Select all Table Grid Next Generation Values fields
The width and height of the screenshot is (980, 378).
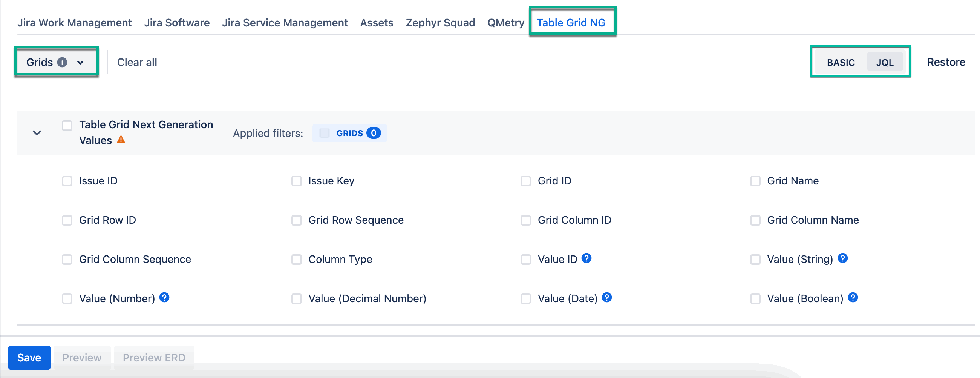pos(67,125)
